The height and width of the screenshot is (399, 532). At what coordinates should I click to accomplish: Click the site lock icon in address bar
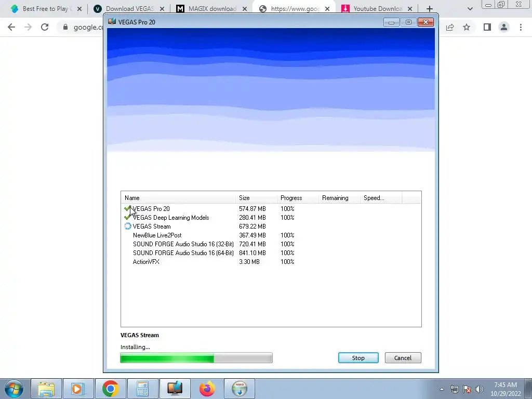(65, 27)
